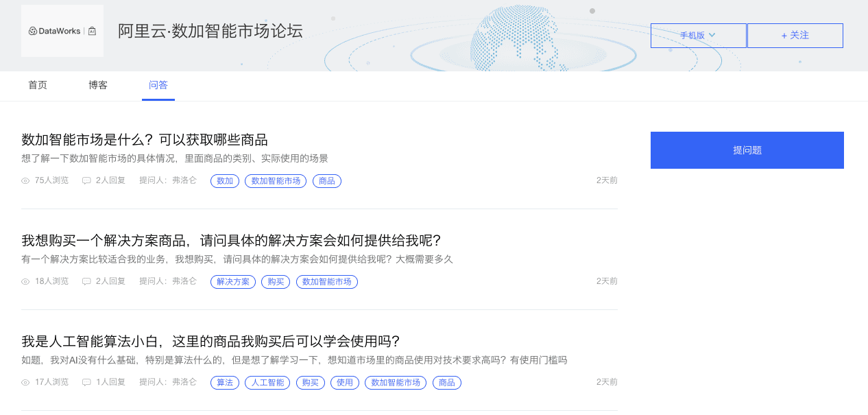Click the 使用 tag
The image size is (868, 415).
(x=345, y=383)
